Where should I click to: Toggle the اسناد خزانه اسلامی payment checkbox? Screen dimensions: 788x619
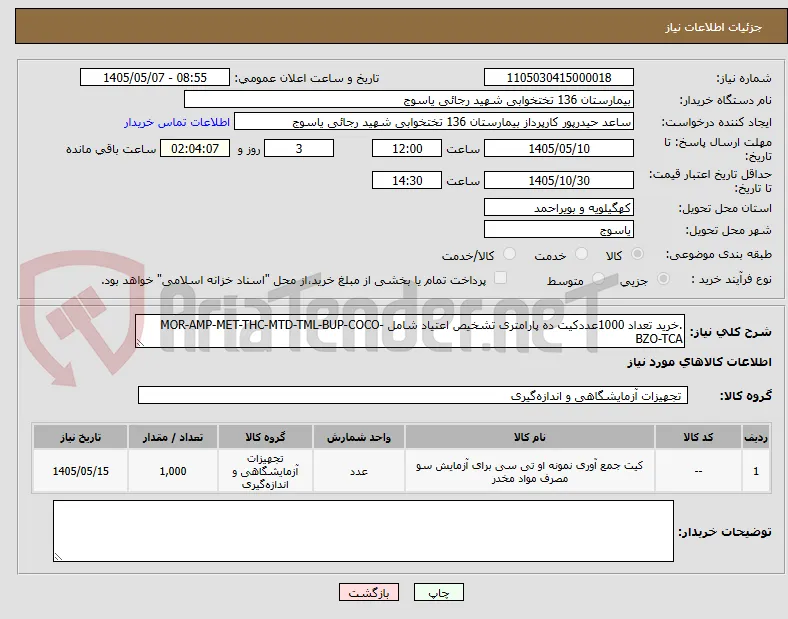point(500,278)
